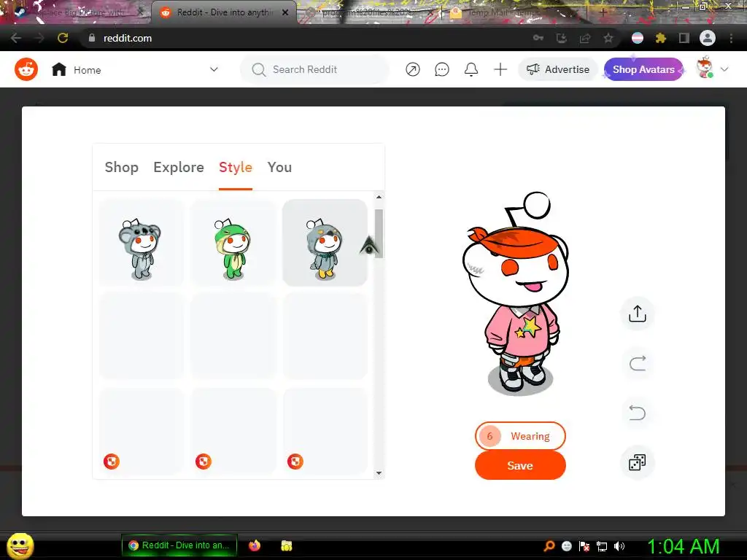The height and width of the screenshot is (560, 747).
Task: Click the tray network icon
Action: pyautogui.click(x=602, y=546)
